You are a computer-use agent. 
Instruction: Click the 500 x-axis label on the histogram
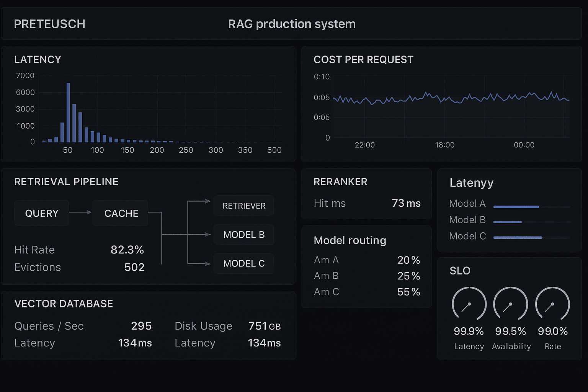[x=274, y=150]
